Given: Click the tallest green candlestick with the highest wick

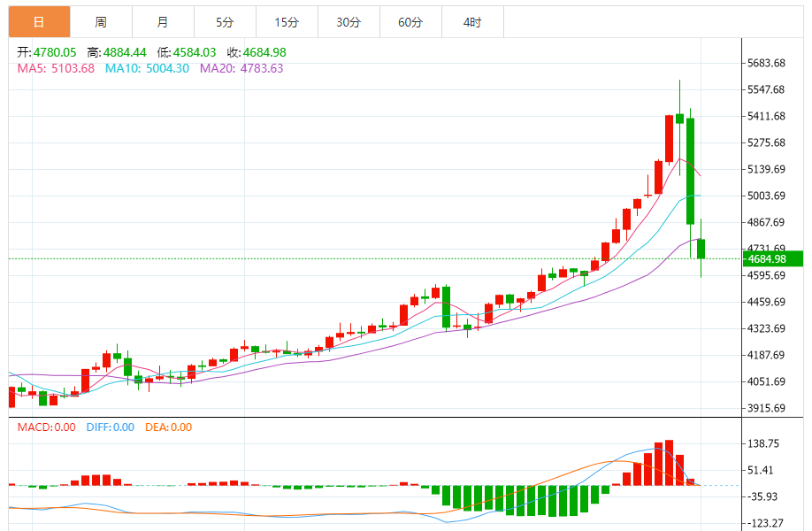Looking at the screenshot, I should point(690,171).
